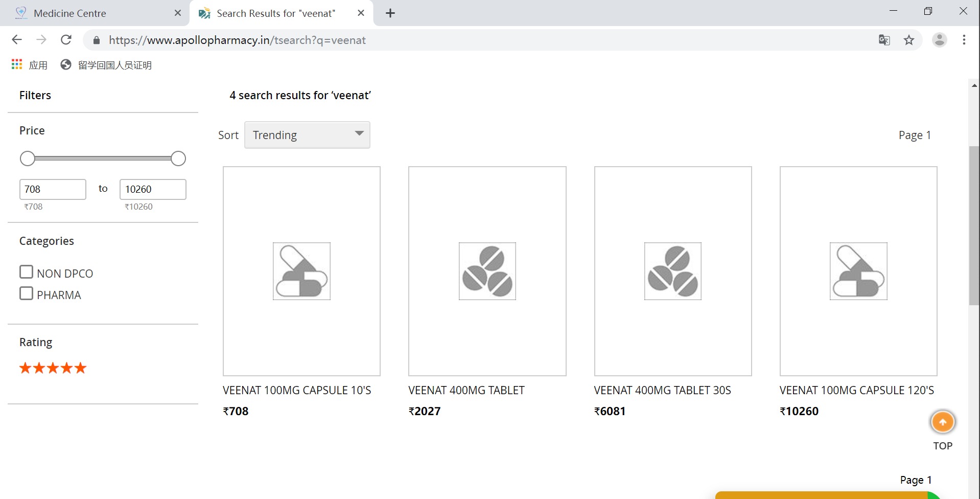Reload the current page
The width and height of the screenshot is (980, 499).
click(x=66, y=40)
